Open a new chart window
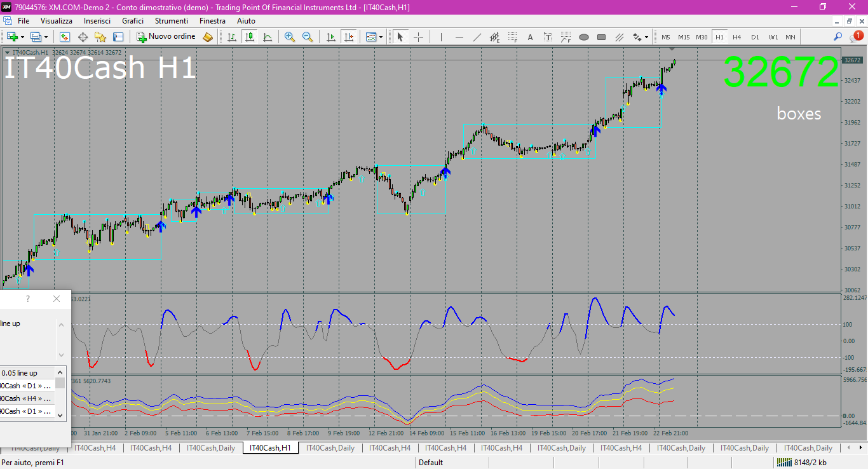 12,37
